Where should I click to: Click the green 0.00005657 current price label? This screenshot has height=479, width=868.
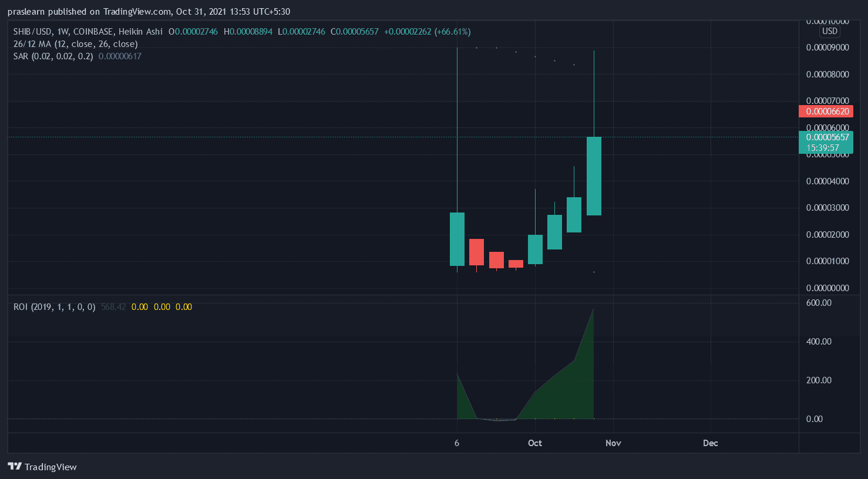(826, 137)
